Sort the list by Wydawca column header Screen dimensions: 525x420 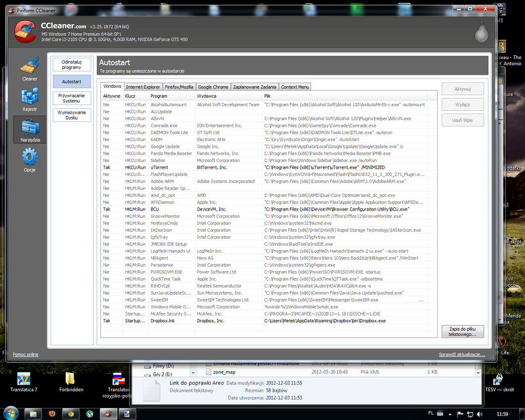pyautogui.click(x=207, y=96)
